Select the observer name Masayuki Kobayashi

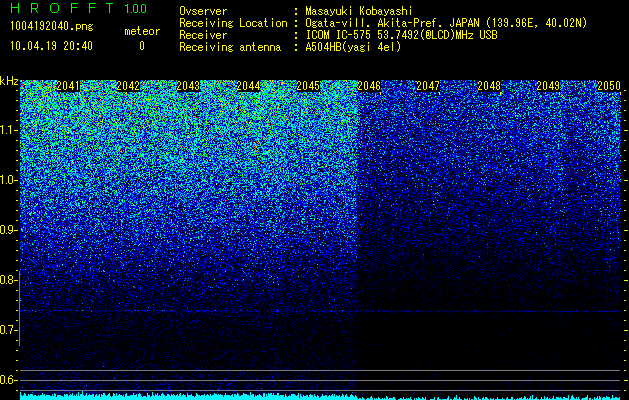pyautogui.click(x=359, y=11)
